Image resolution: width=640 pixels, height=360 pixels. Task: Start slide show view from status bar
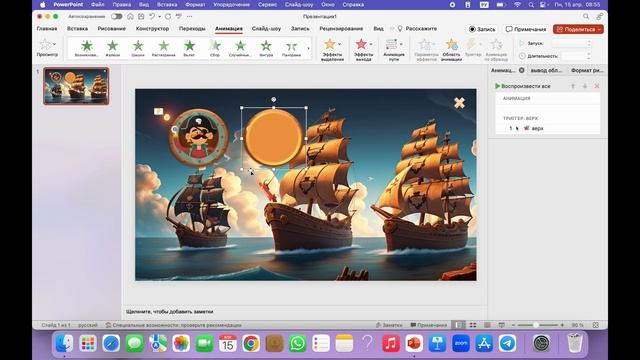pyautogui.click(x=502, y=325)
